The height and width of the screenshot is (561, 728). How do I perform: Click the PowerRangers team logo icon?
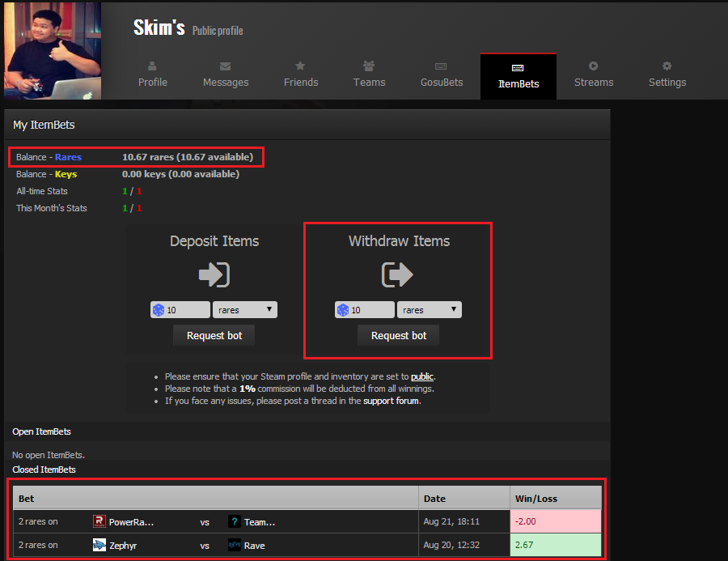99,521
